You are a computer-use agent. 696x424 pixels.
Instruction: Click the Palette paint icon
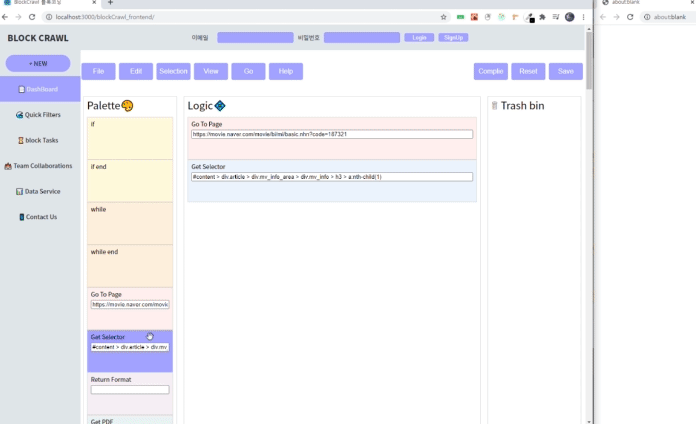pyautogui.click(x=127, y=106)
